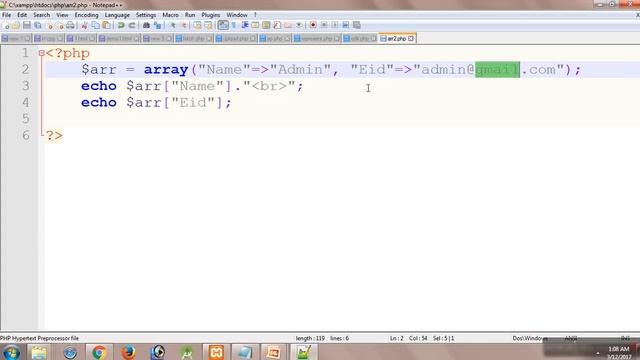Open the Run menu
Screen dimensions: 640x360
pos(190,15)
